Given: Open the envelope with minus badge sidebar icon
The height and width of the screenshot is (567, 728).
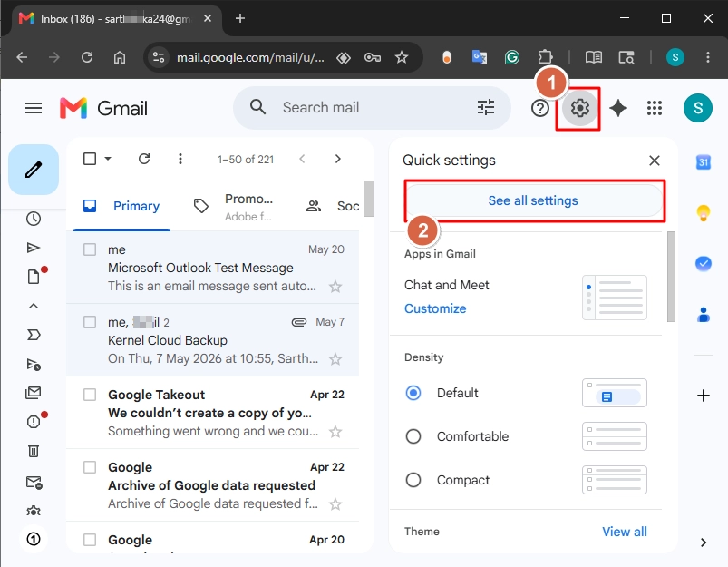Looking at the screenshot, I should coord(34,483).
